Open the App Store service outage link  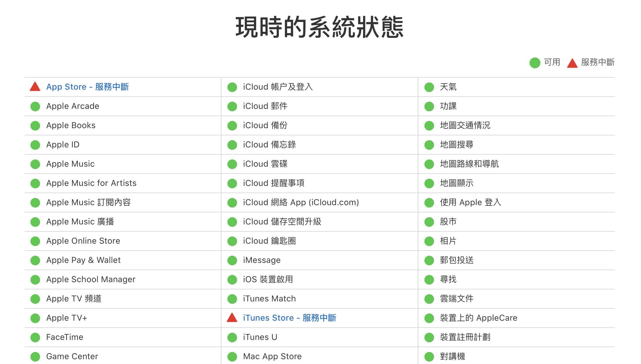coord(87,87)
